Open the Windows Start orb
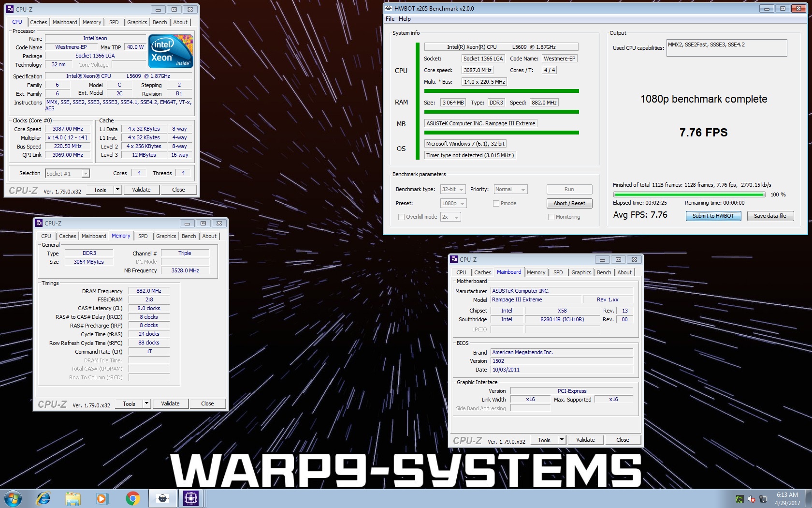 [x=13, y=498]
